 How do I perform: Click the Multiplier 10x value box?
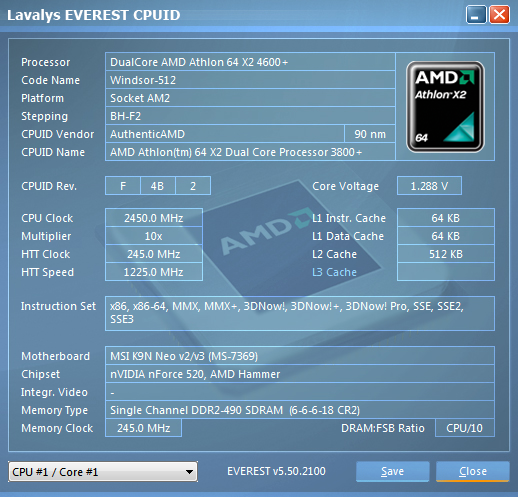154,236
